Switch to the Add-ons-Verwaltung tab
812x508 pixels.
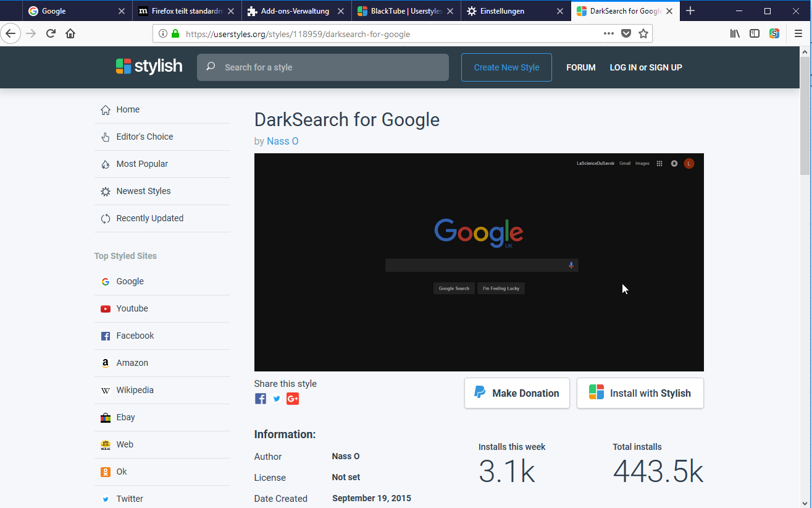295,11
